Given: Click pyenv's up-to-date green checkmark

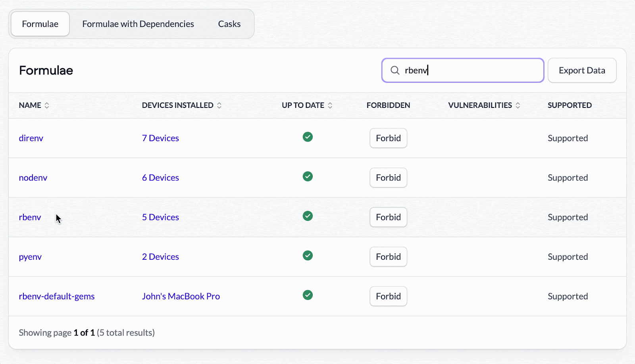Looking at the screenshot, I should pyautogui.click(x=308, y=256).
